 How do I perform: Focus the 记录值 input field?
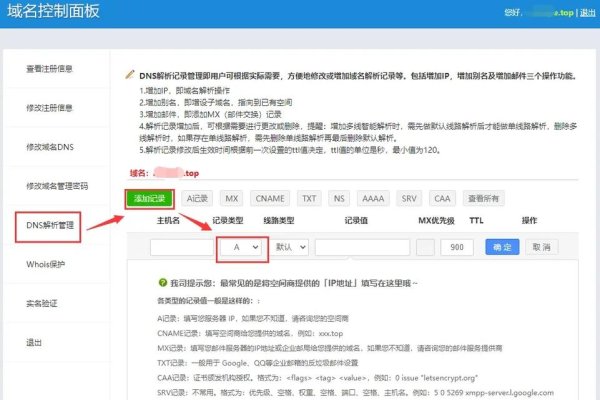362,247
